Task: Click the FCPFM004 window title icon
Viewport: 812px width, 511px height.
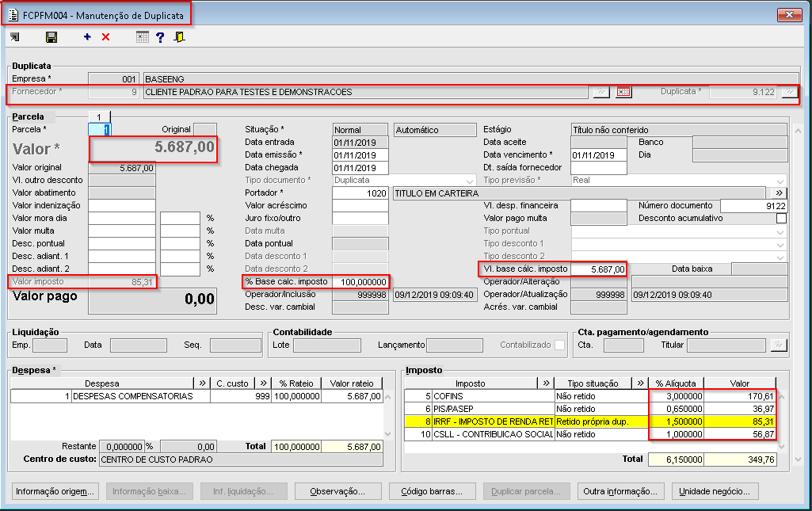Action: 13,15
